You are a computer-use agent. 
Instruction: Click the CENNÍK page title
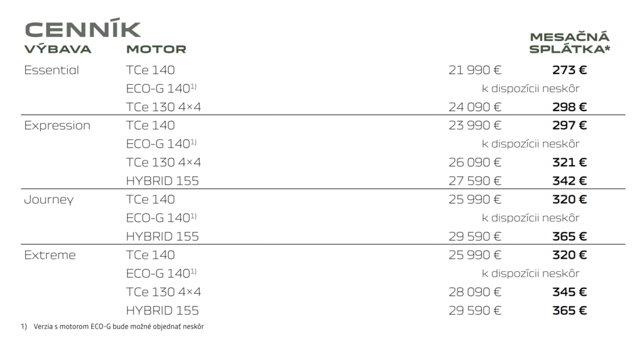[x=82, y=29]
